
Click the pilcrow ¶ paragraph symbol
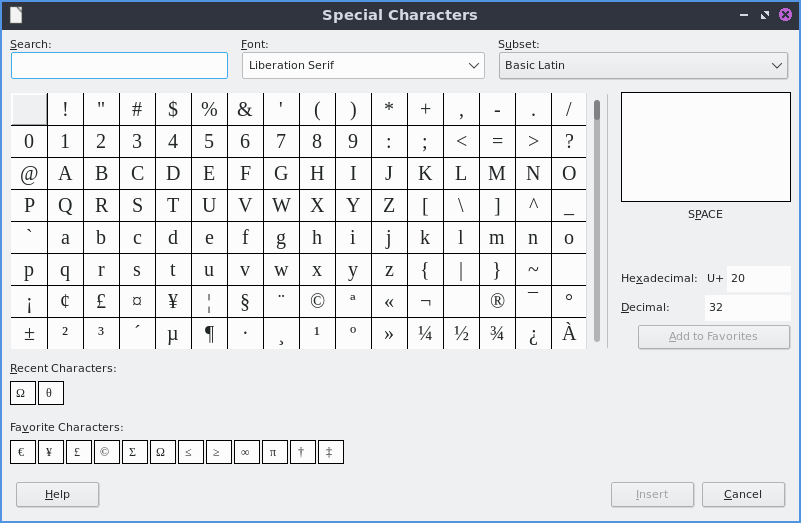tap(209, 334)
